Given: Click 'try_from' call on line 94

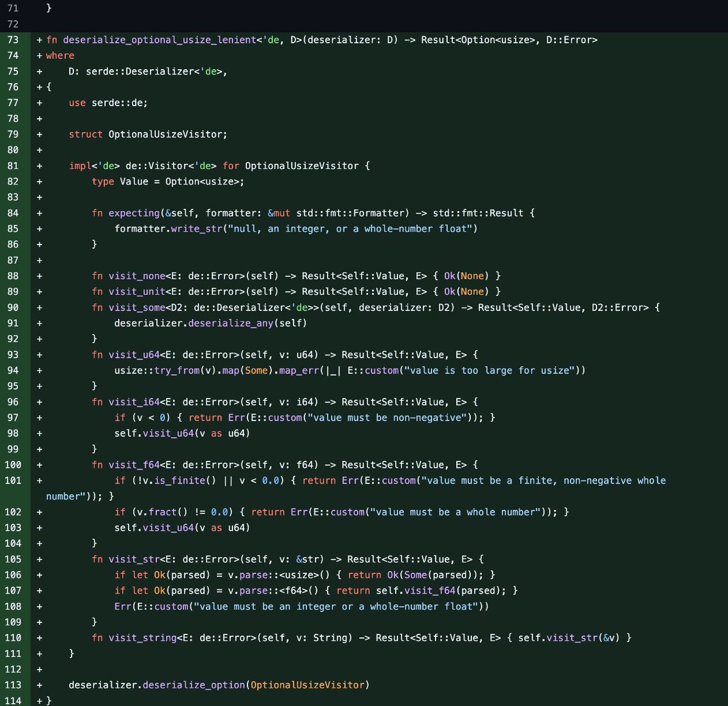Looking at the screenshot, I should coord(177,371).
